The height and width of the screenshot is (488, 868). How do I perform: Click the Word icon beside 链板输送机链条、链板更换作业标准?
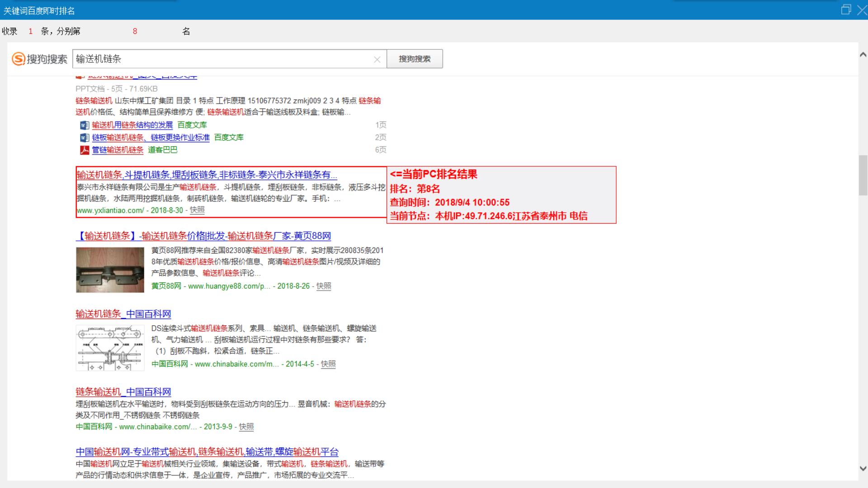(85, 137)
